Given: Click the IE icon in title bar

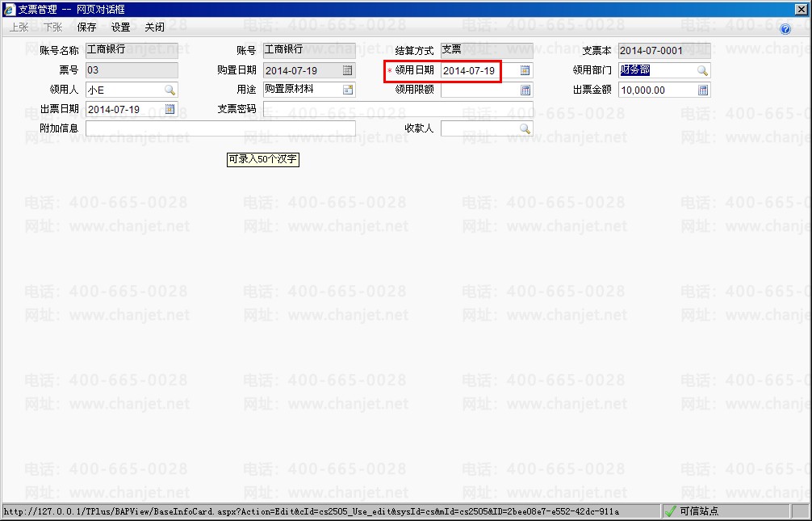Looking at the screenshot, I should coord(10,10).
